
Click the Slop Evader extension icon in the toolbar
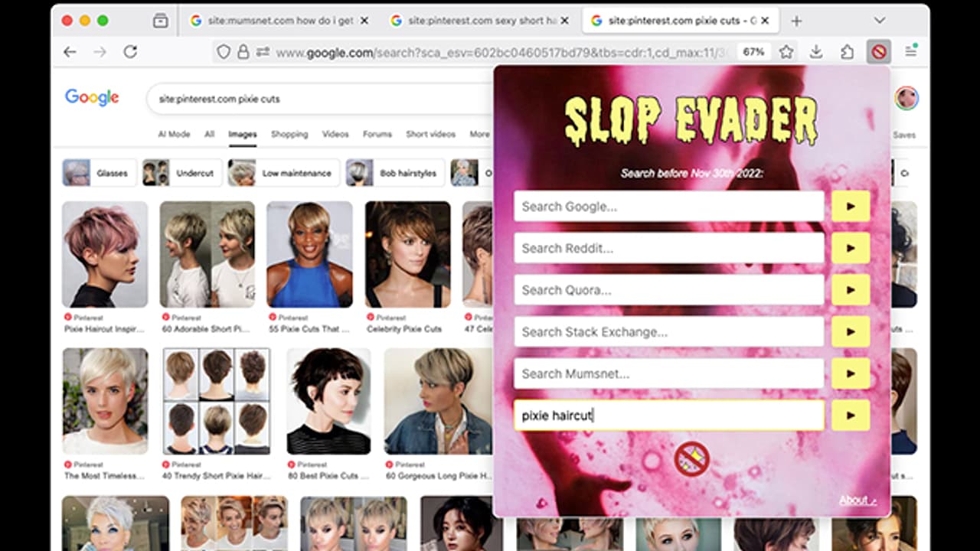(879, 51)
